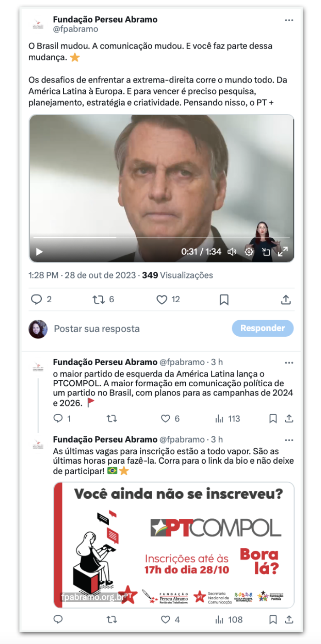View analytics showing 108 views
The height and width of the screenshot is (644, 321).
click(229, 620)
